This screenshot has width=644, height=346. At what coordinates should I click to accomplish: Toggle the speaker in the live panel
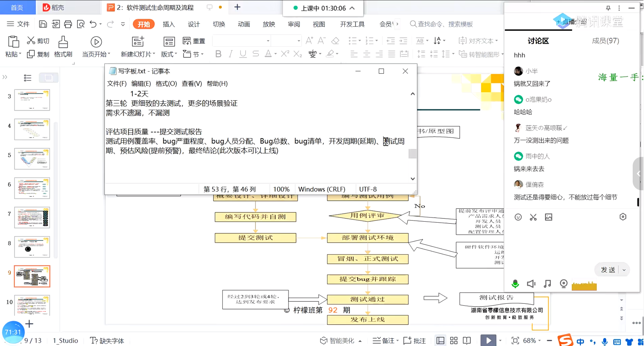(531, 284)
